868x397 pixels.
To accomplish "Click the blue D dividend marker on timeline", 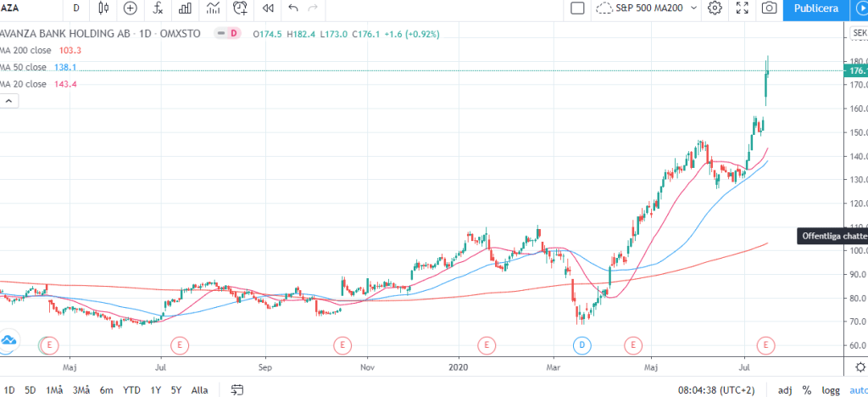I will click(581, 345).
